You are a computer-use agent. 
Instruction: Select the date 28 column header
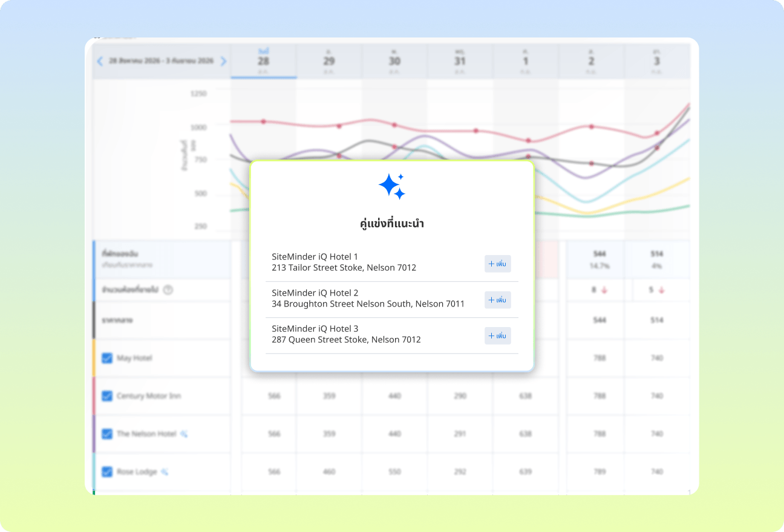(x=263, y=61)
